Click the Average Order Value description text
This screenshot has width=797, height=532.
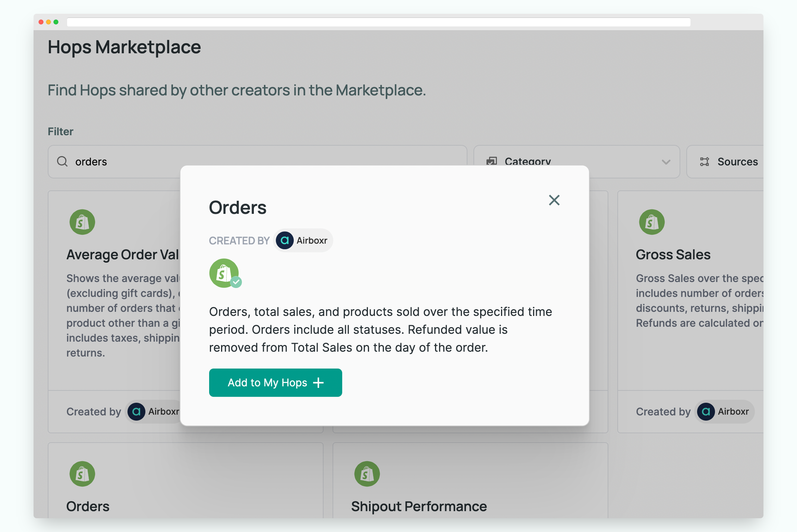123,316
